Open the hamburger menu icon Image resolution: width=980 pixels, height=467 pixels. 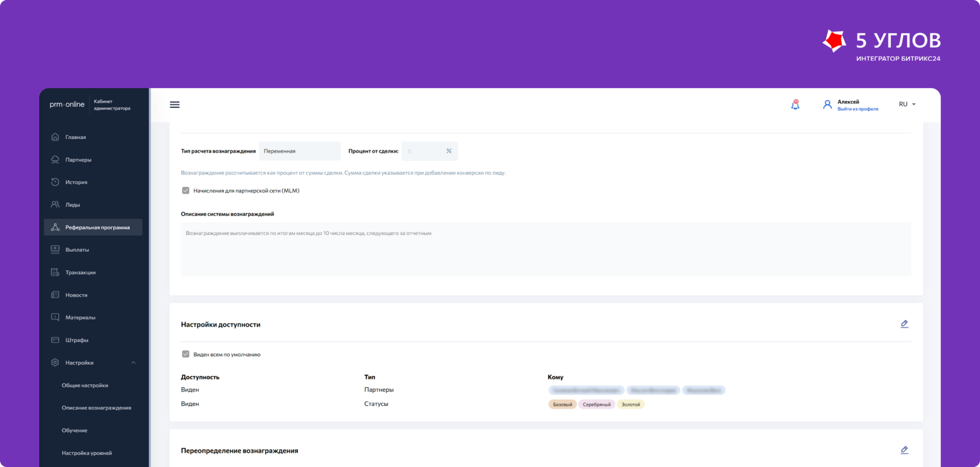coord(174,104)
